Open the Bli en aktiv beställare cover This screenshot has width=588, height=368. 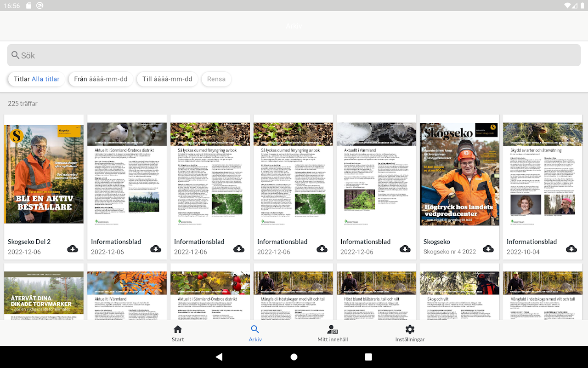click(44, 174)
